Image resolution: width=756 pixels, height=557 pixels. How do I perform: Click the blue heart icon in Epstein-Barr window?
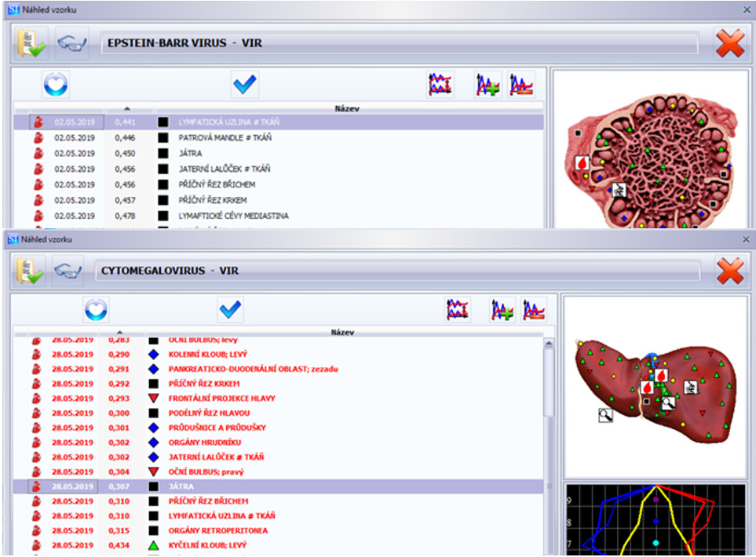56,84
